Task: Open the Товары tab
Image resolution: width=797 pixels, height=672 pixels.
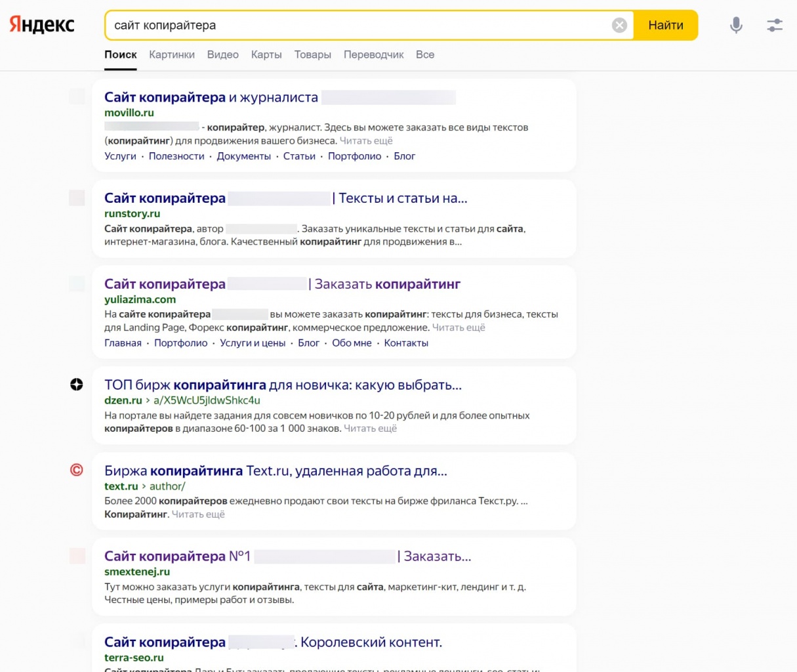Action: [313, 54]
